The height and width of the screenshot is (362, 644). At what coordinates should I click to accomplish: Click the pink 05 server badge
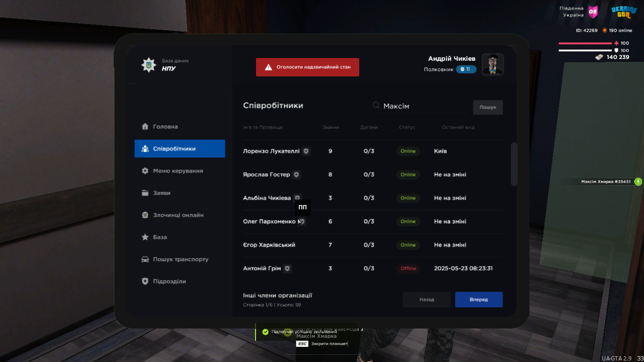coord(593,12)
